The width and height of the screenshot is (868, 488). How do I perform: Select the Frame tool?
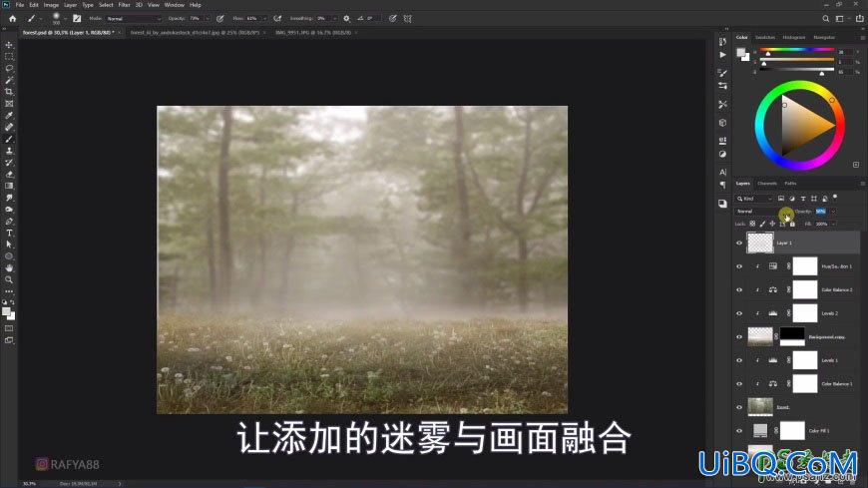(9, 104)
